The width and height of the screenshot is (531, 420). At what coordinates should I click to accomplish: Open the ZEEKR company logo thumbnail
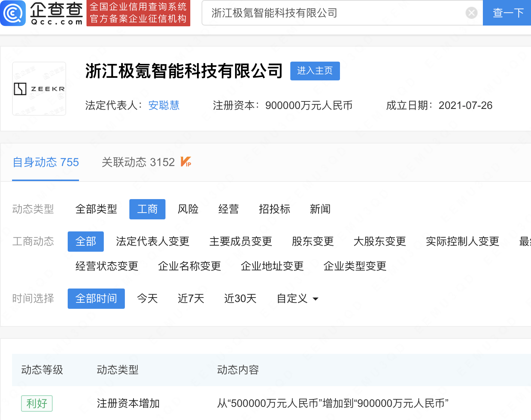tap(39, 89)
